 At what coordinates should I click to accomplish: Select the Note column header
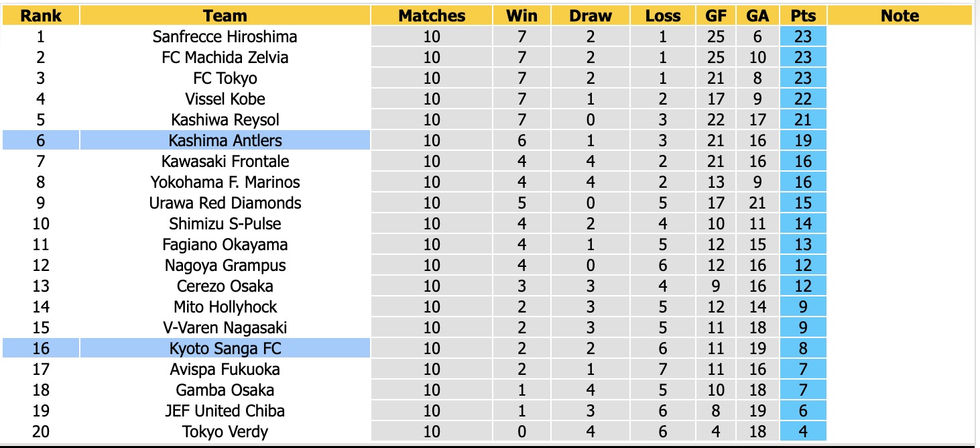(900, 15)
